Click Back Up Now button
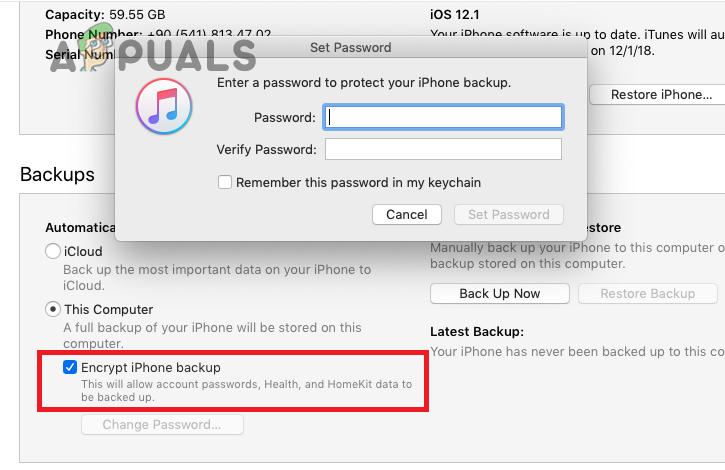This screenshot has width=725, height=470. click(x=499, y=294)
